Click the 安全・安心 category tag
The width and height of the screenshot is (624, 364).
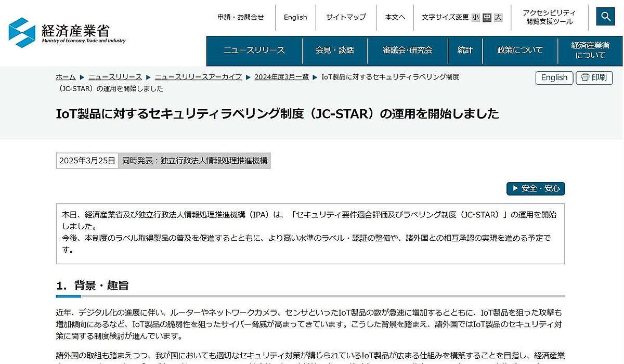536,188
